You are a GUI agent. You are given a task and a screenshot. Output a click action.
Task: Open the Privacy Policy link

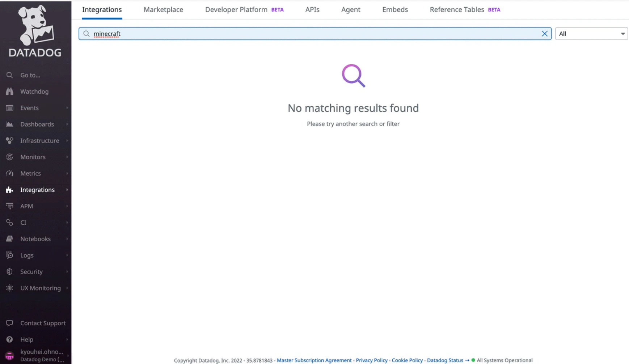click(372, 360)
